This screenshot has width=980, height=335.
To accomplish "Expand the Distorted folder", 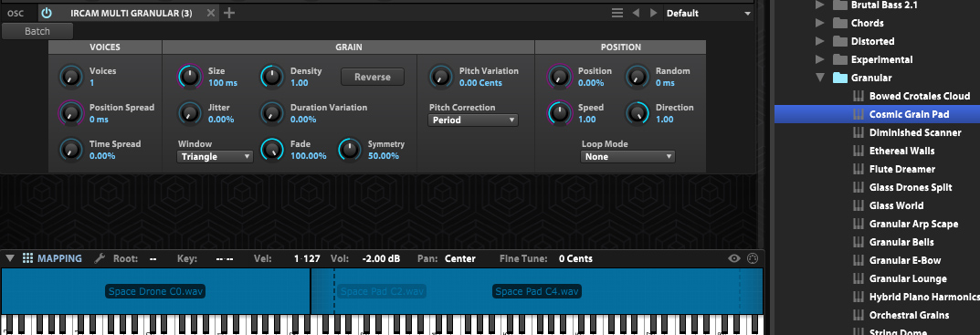I will pyautogui.click(x=820, y=41).
